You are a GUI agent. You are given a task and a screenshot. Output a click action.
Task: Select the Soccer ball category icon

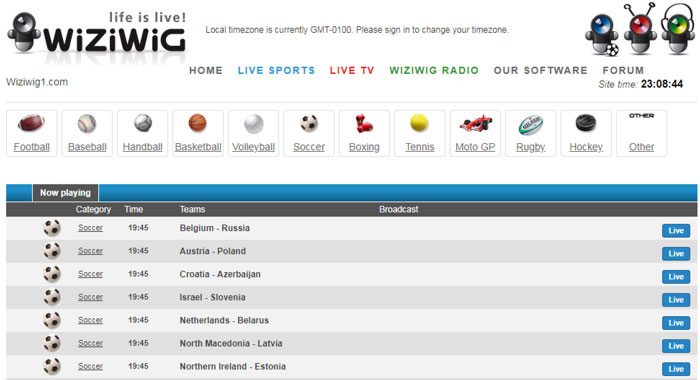(x=308, y=123)
